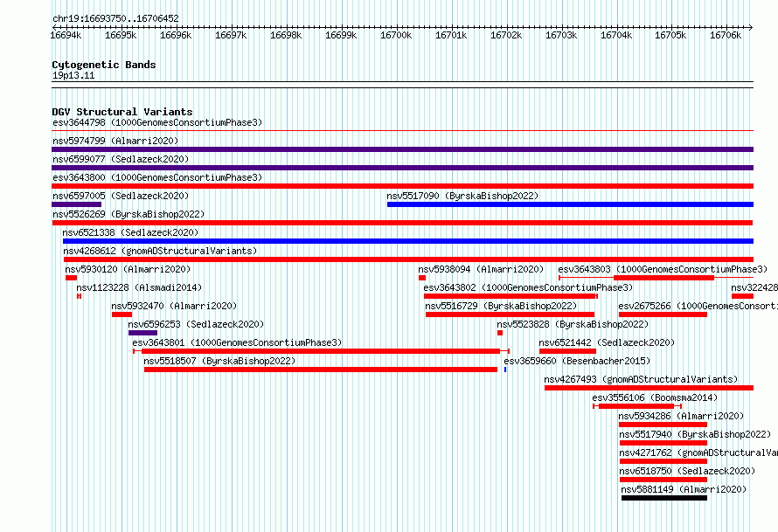Open the nsv6599077 Sedlazeck2020 variant label
The image size is (778, 532).
(121, 159)
